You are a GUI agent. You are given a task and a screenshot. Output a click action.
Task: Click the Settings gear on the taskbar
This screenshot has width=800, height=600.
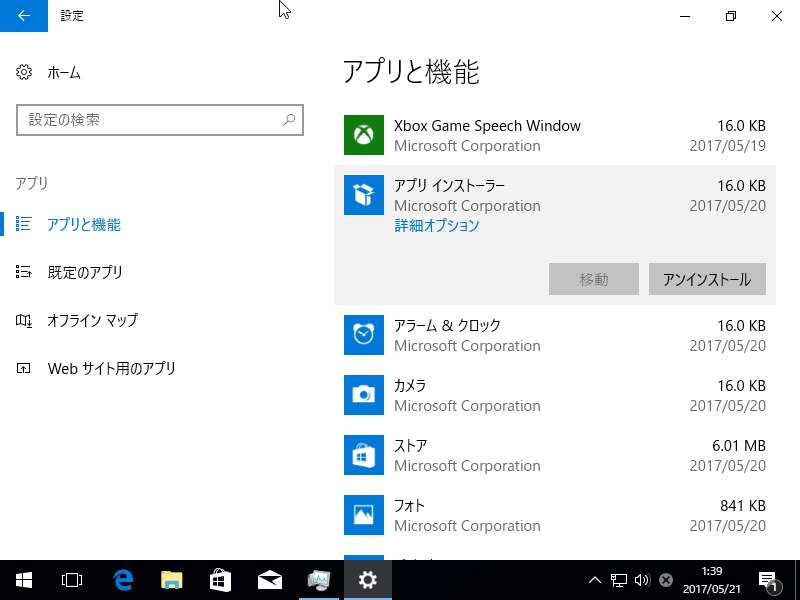click(367, 580)
